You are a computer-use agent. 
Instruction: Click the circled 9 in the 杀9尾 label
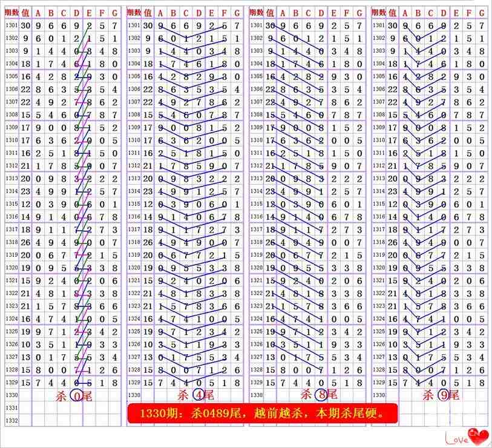pyautogui.click(x=444, y=395)
